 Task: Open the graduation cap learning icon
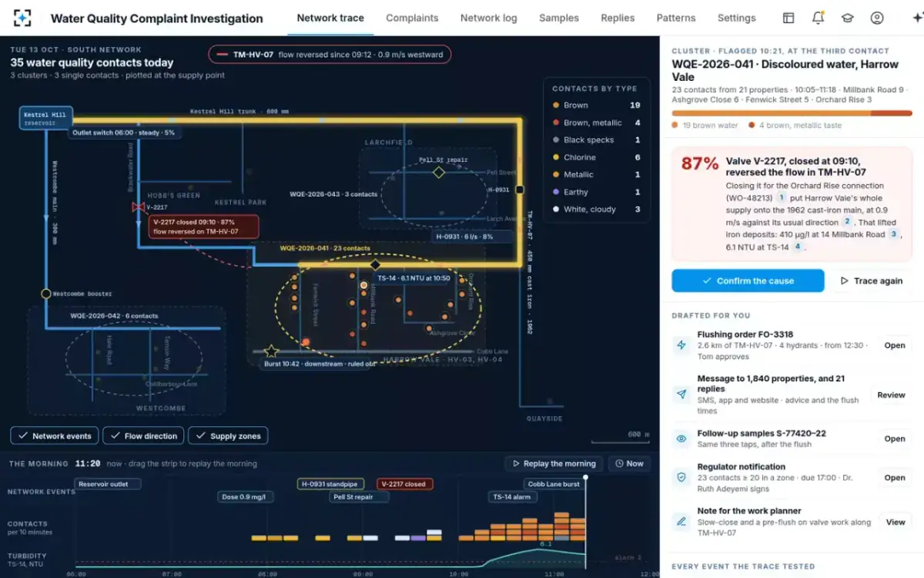847,18
